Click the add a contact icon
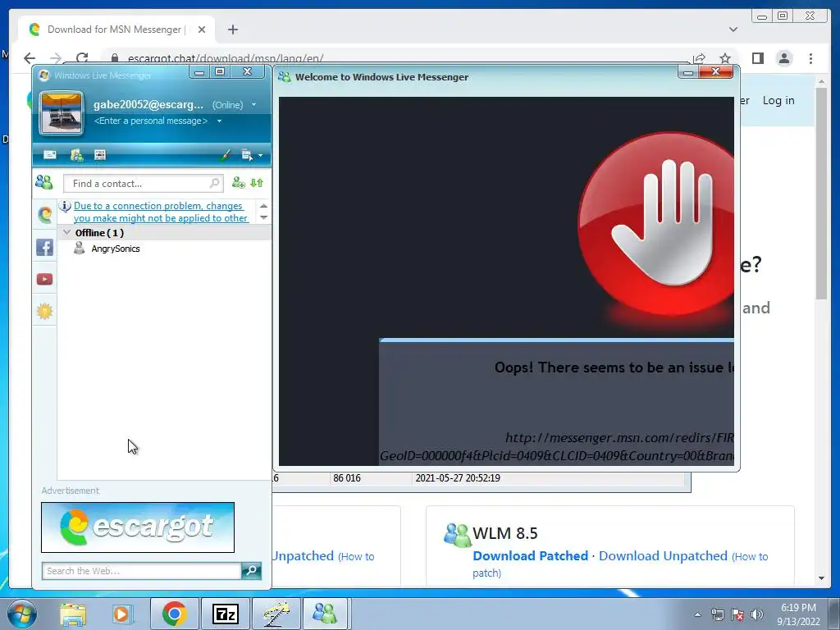Image resolution: width=840 pixels, height=630 pixels. (x=239, y=183)
